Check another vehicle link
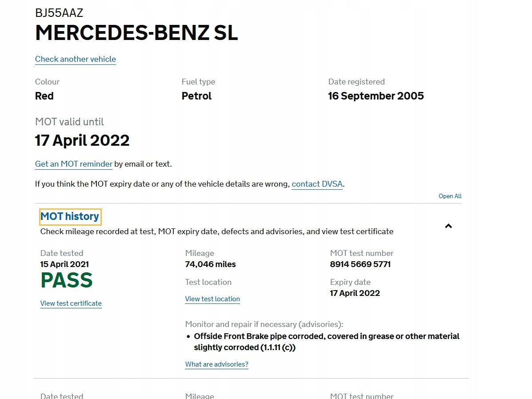532x399 pixels. pos(76,59)
